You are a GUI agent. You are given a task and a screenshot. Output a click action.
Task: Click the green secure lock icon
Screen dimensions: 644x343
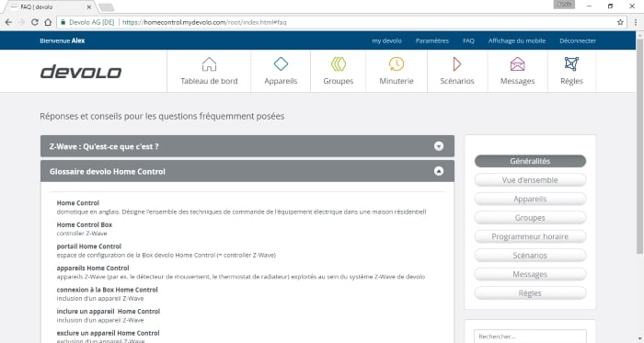pyautogui.click(x=63, y=22)
